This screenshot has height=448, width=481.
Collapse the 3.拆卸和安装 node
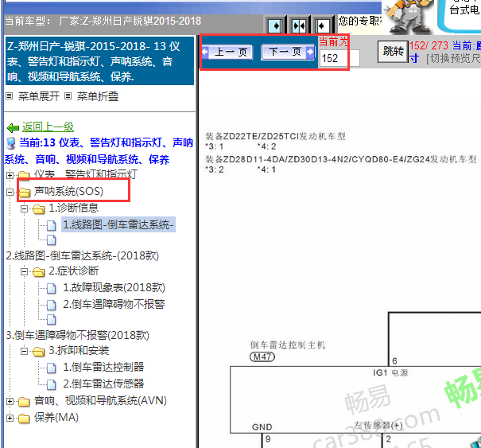[x=24, y=351]
